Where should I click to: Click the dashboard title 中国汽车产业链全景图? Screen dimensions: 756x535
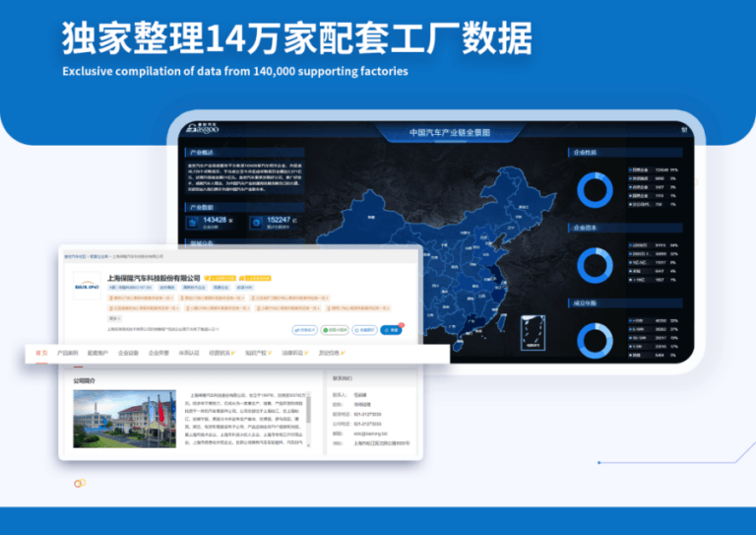click(450, 132)
